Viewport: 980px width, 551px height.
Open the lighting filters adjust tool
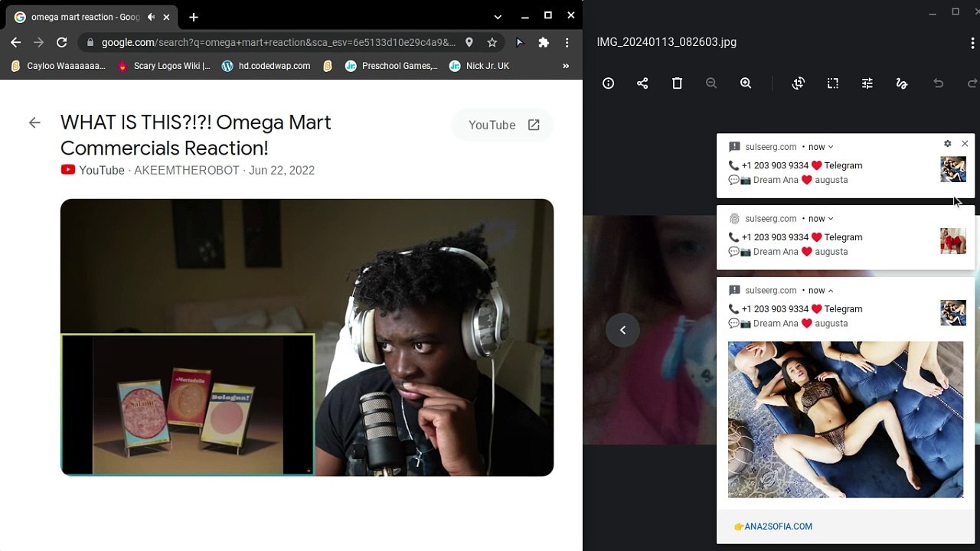(x=867, y=83)
